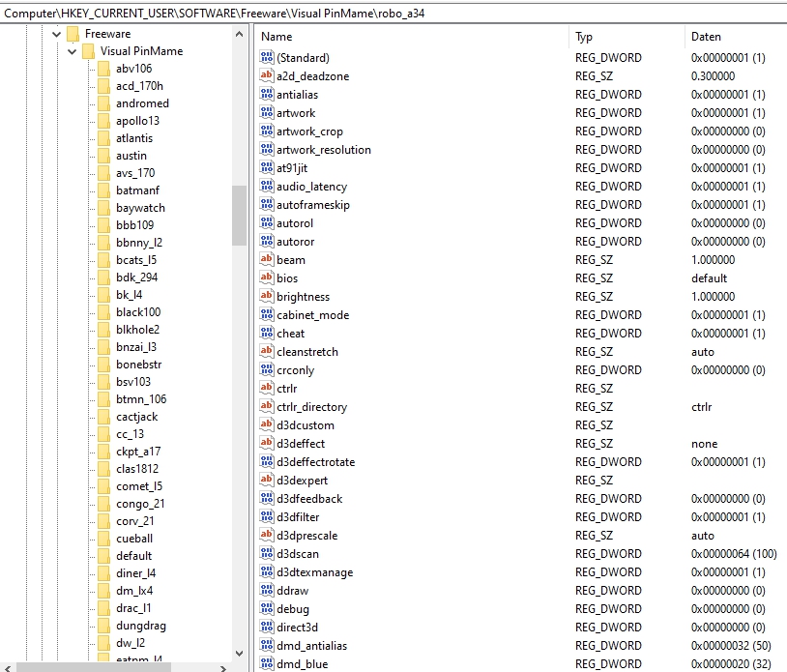Viewport: 787px width, 672px height.
Task: Click the folder icon of Visual PinMame
Action: coord(88,51)
